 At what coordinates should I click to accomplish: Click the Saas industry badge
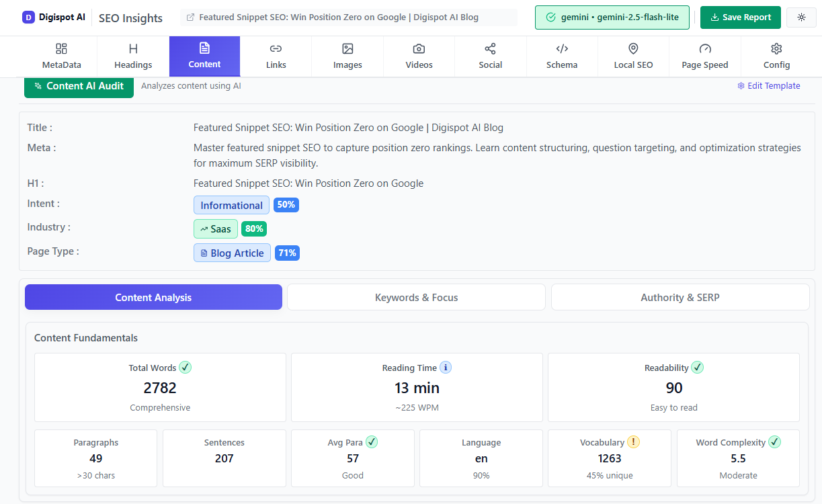click(216, 228)
